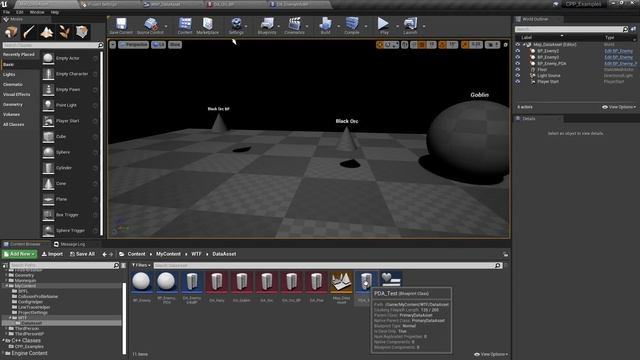Switch to Paint mode brush icon
Viewport: 640px width, 360px height.
pyautogui.click(x=29, y=32)
